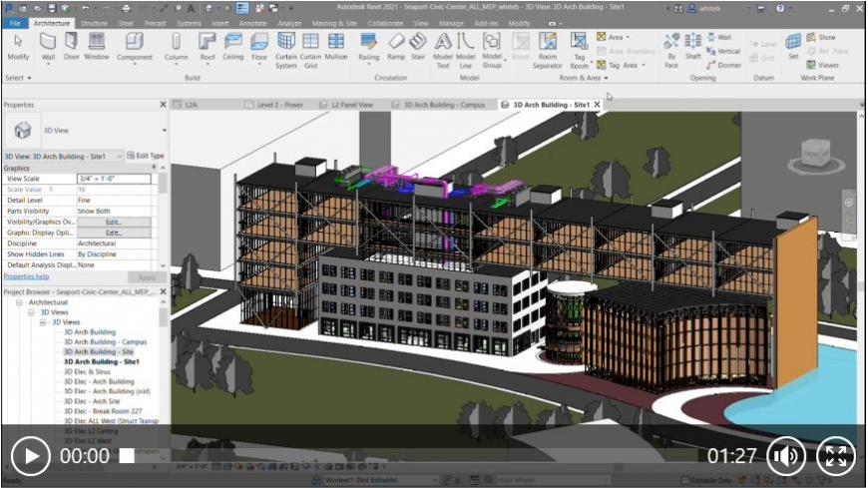Collapse the Architectural tree node
868x488 pixels.
(x=19, y=302)
